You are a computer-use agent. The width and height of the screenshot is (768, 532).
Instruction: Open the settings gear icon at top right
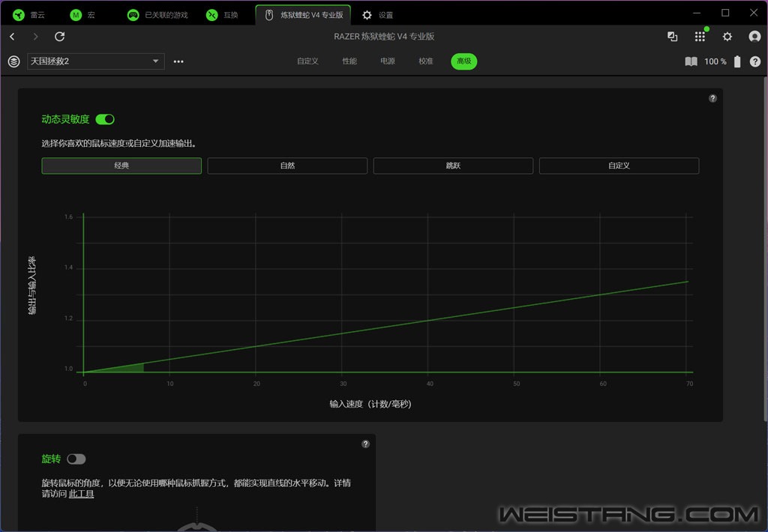click(727, 37)
